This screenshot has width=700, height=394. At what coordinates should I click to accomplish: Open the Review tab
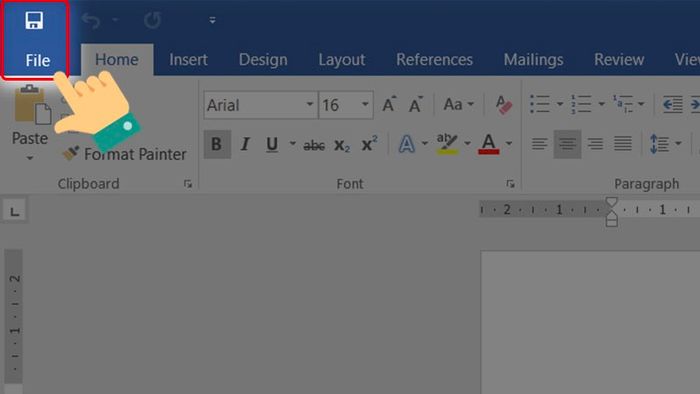tap(619, 59)
